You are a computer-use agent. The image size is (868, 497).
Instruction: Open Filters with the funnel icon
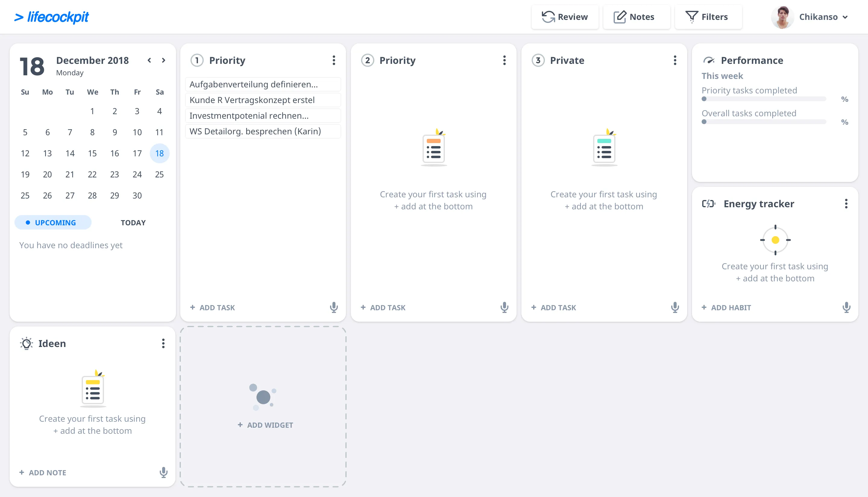click(x=706, y=17)
